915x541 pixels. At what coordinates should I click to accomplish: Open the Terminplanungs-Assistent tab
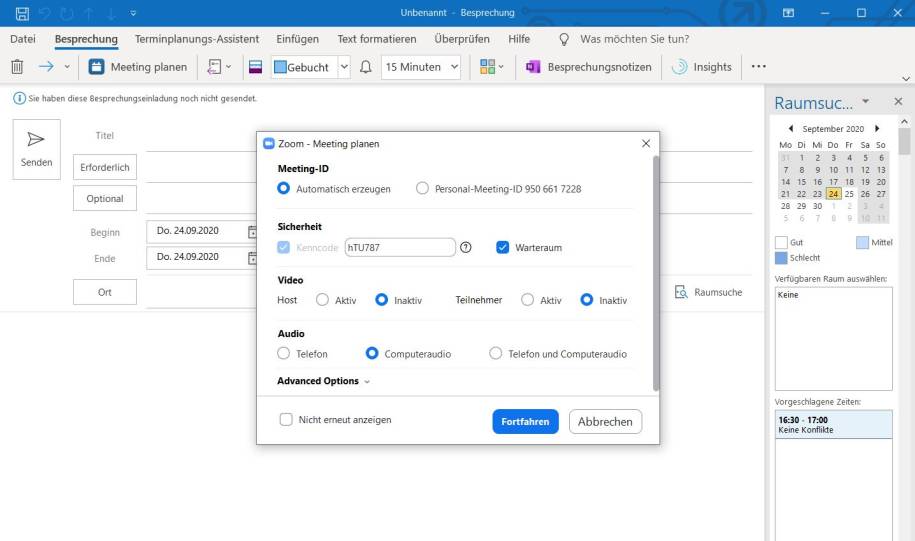(x=197, y=39)
